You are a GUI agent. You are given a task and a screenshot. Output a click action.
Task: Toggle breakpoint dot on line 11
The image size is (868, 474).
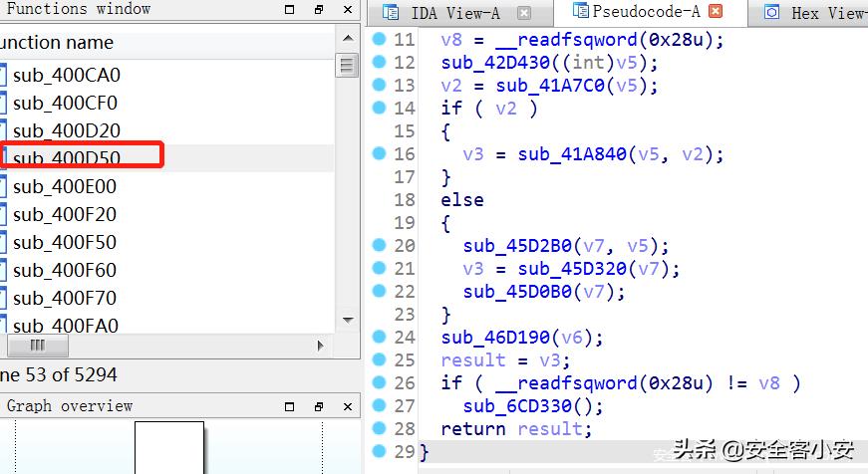[x=379, y=39]
